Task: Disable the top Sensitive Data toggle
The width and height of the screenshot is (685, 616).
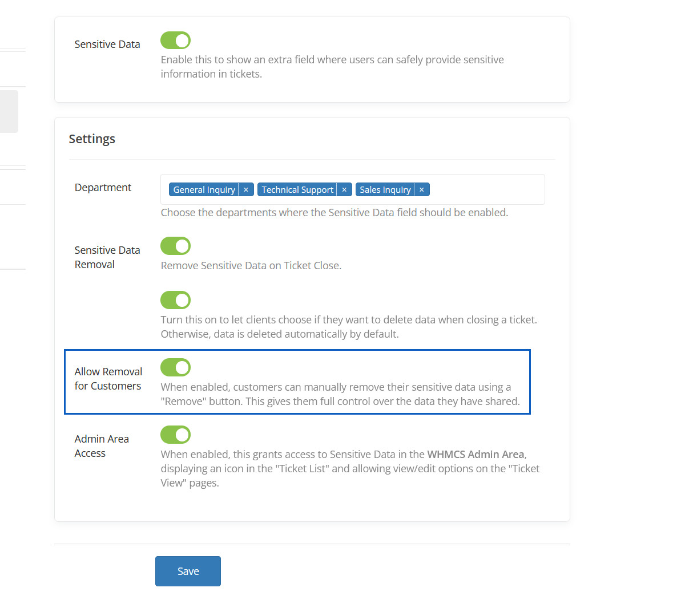Action: point(175,40)
